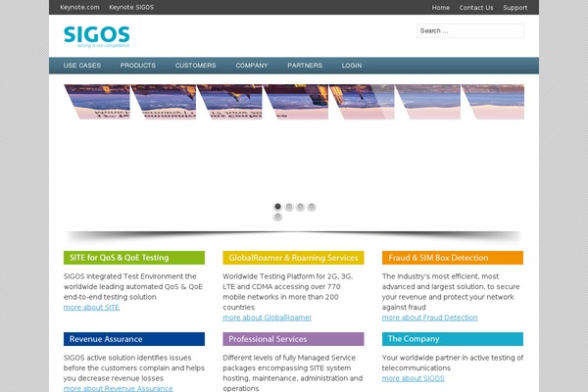Image resolution: width=588 pixels, height=392 pixels.
Task: Follow the more about SITE link
Action: click(x=91, y=307)
